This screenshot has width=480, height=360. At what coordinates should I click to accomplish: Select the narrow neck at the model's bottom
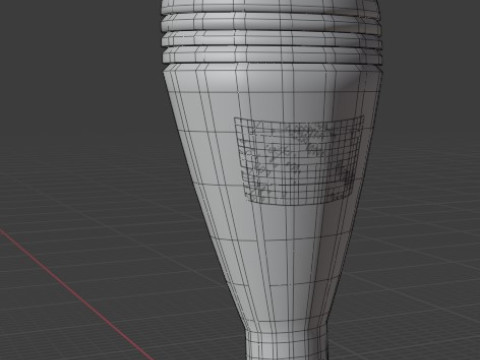[287, 344]
